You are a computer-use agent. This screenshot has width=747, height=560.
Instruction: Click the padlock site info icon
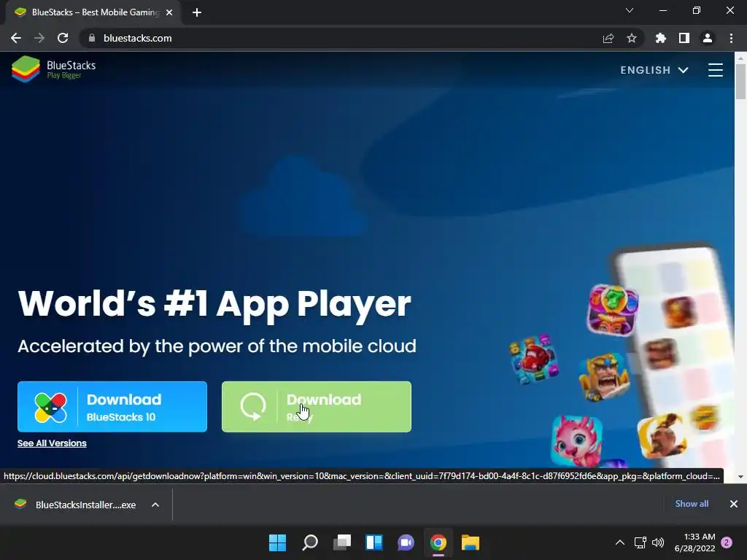92,38
